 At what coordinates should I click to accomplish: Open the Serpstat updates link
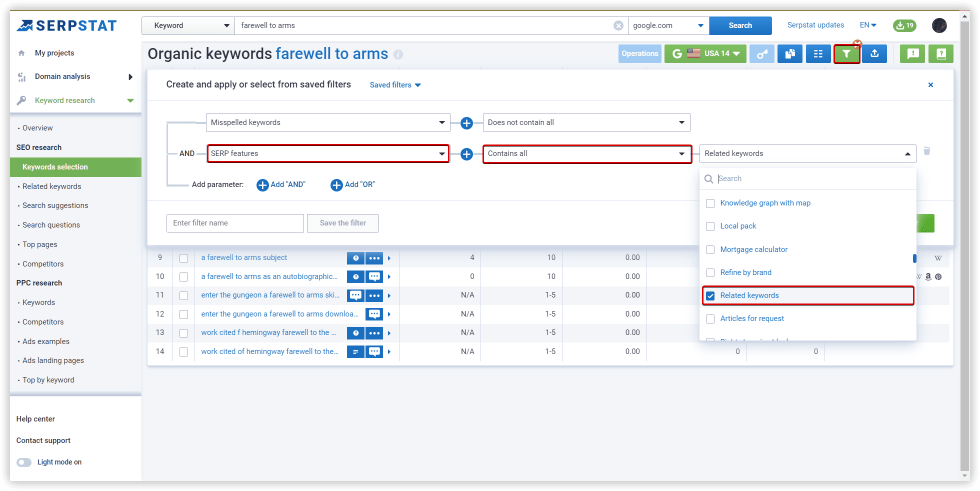coord(815,25)
